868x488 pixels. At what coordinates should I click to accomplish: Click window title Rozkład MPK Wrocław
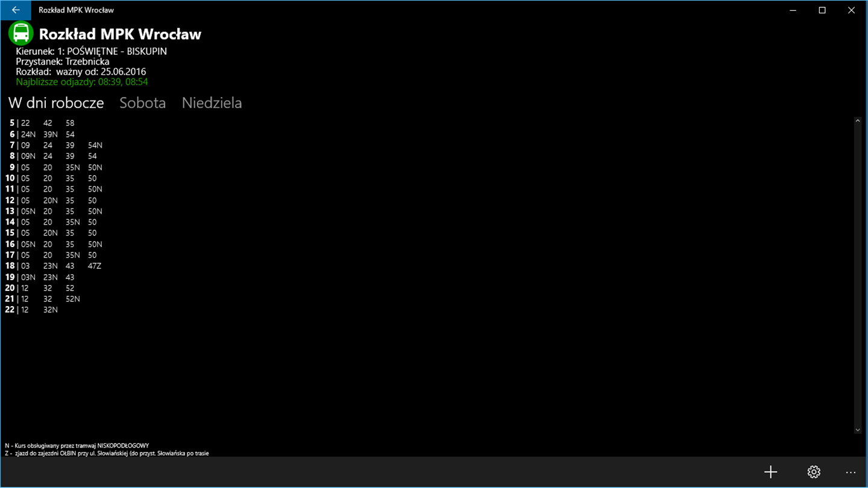(76, 10)
